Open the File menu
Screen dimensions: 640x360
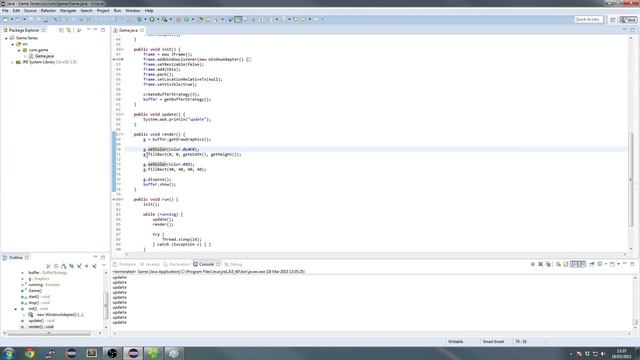(x=5, y=11)
